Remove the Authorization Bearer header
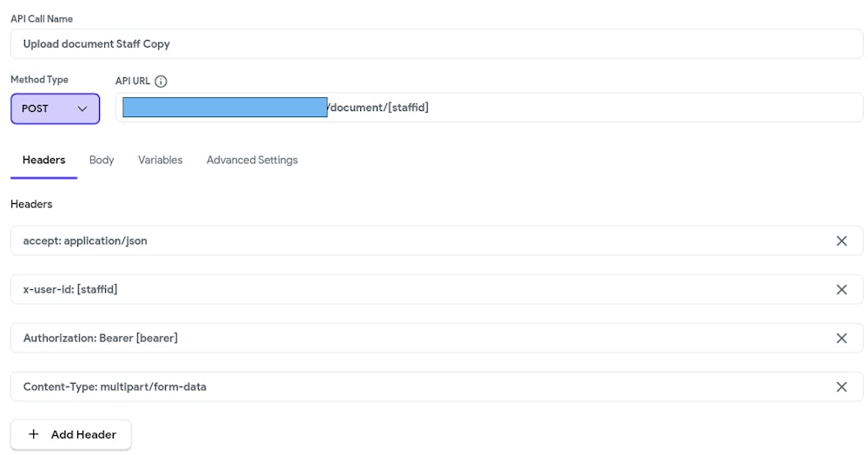The height and width of the screenshot is (455, 868). coord(841,339)
